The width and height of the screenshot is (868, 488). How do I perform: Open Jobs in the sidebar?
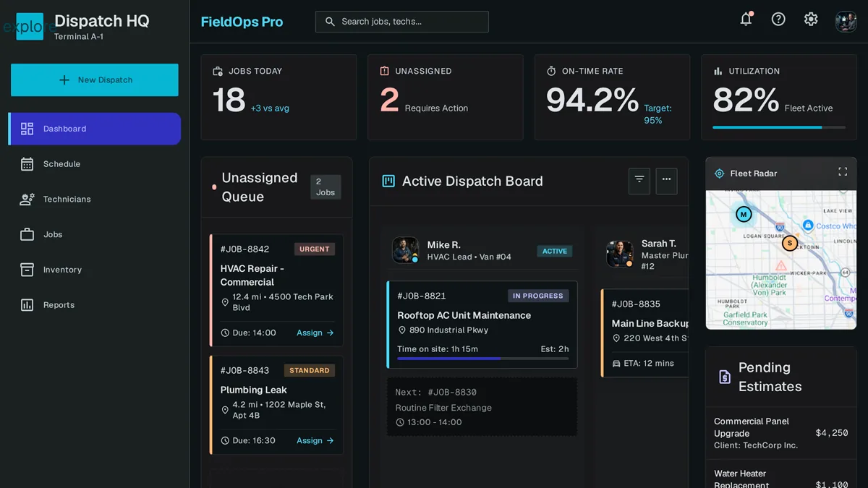coord(95,234)
